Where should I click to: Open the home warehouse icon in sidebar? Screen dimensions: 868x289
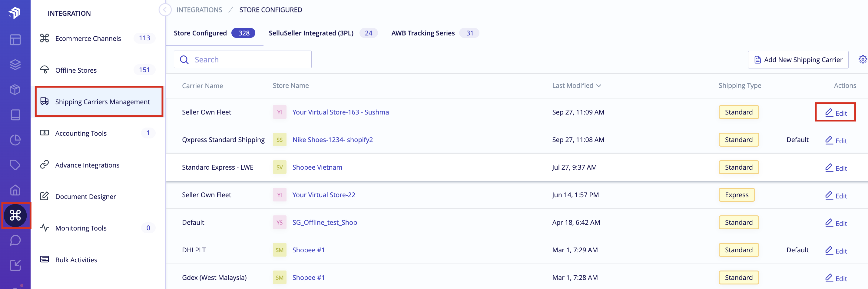click(x=15, y=190)
